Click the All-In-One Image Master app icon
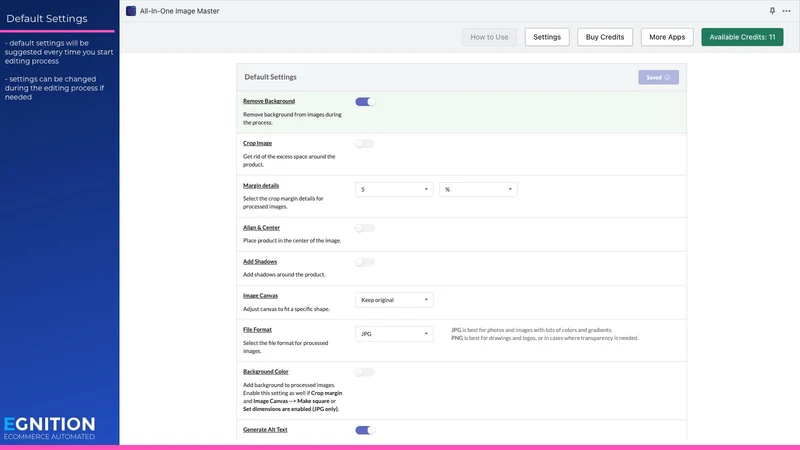The width and height of the screenshot is (800, 450). click(x=131, y=11)
